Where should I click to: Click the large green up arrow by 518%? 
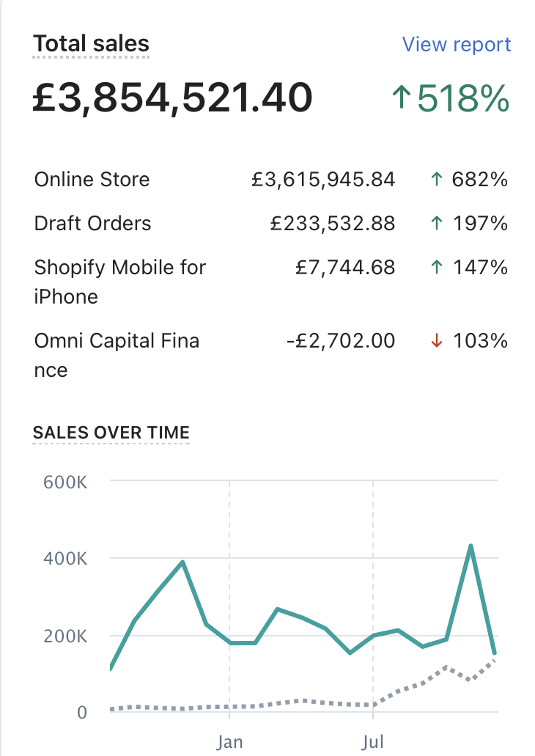(x=400, y=99)
